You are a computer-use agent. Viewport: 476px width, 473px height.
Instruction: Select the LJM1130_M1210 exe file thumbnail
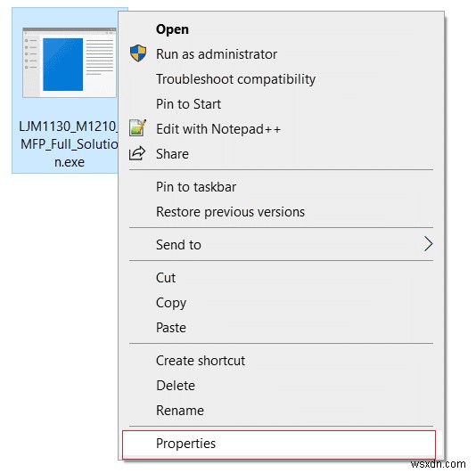click(70, 62)
